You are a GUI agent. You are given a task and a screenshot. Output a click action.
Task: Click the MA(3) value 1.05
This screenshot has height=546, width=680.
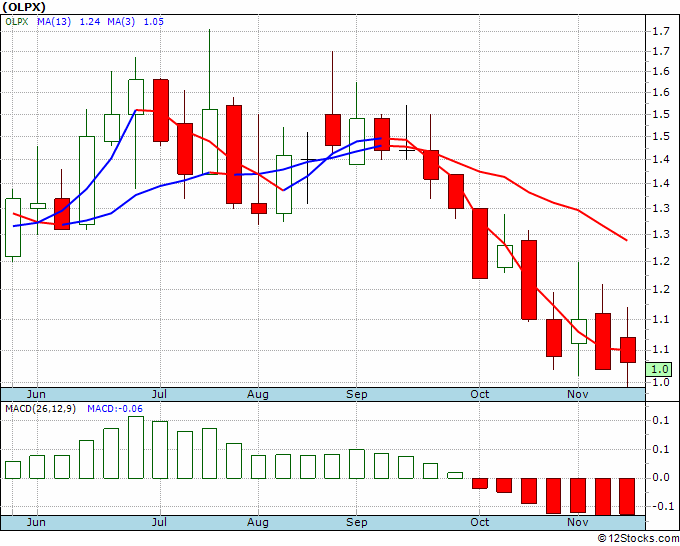154,22
